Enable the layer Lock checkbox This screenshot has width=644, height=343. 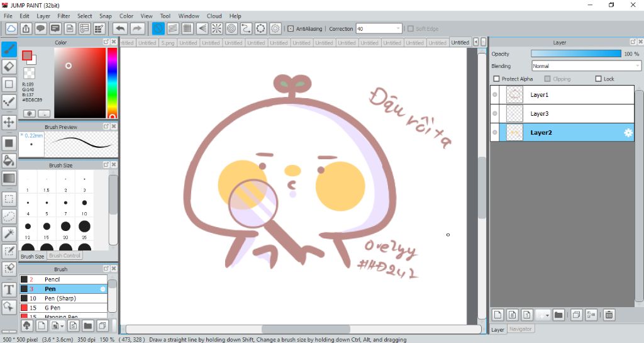(x=599, y=79)
